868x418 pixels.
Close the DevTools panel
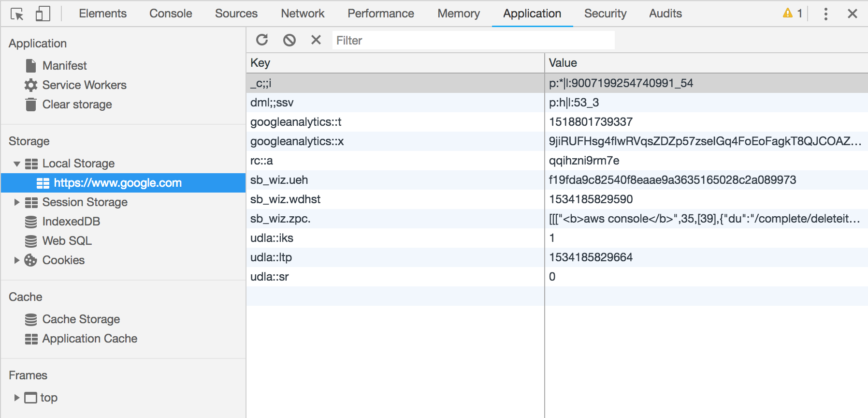[853, 14]
